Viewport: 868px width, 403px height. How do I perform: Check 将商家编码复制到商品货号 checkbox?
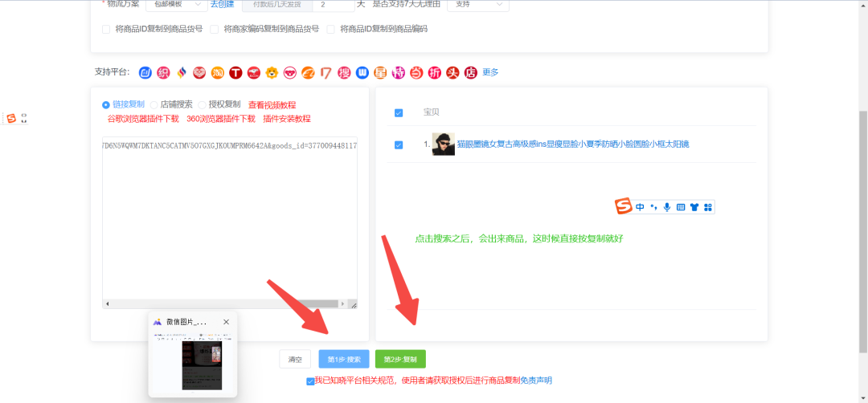click(x=215, y=29)
